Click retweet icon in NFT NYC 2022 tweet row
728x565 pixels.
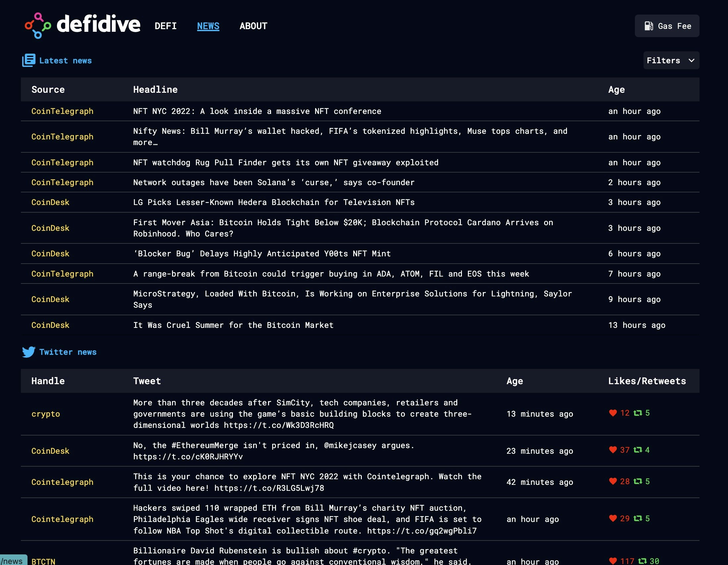click(x=638, y=482)
